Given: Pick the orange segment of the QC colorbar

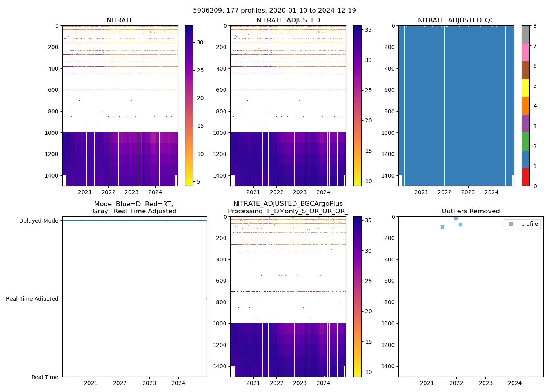Looking at the screenshot, I should click(525, 105).
